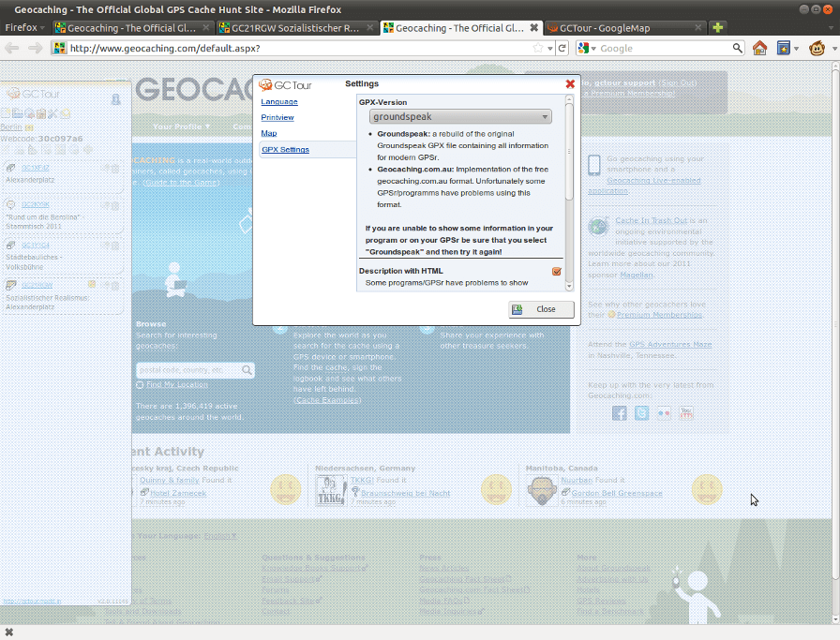Click the settings panel scrollbar thumb
This screenshot has width=840, height=640.
pyautogui.click(x=569, y=152)
